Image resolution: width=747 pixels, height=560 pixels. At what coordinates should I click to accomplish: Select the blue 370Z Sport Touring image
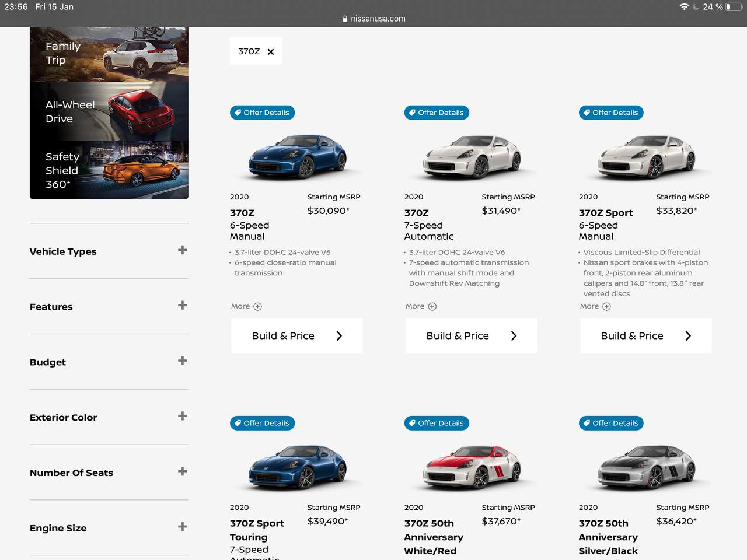pos(297,467)
